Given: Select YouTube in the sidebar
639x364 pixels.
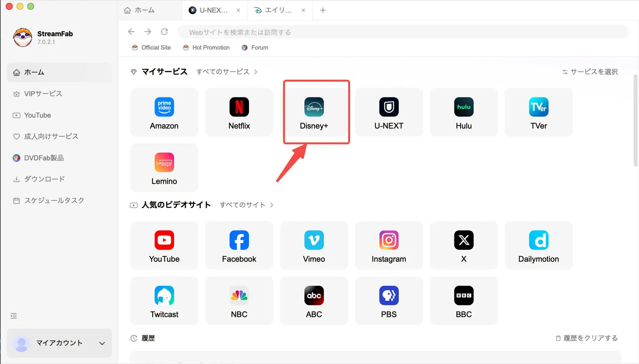Looking at the screenshot, I should pos(59,115).
